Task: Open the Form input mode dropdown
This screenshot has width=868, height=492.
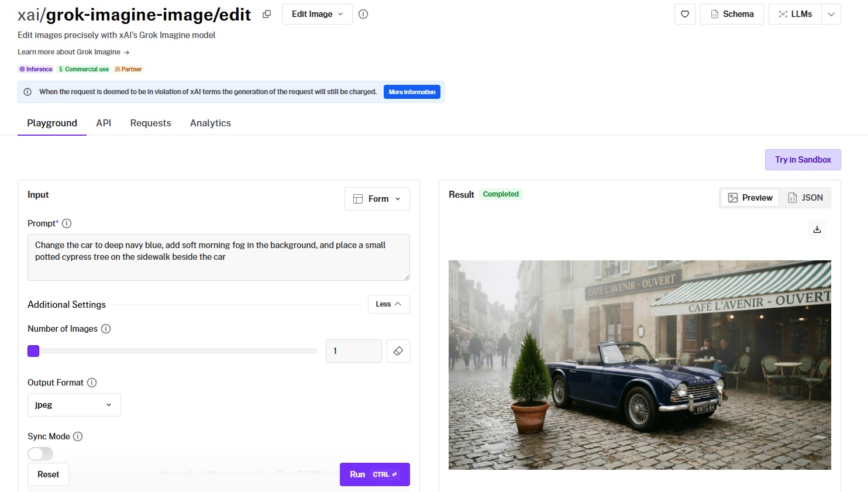Action: click(x=377, y=199)
